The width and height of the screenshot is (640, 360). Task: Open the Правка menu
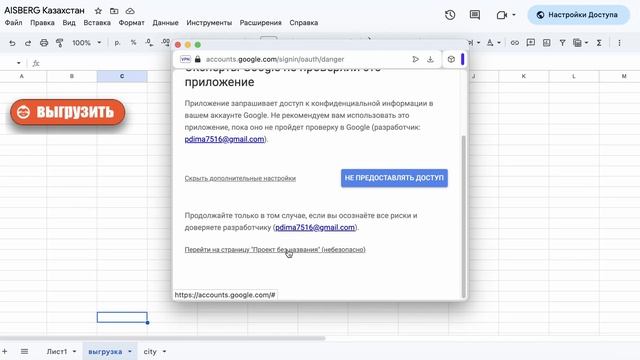coord(42,23)
